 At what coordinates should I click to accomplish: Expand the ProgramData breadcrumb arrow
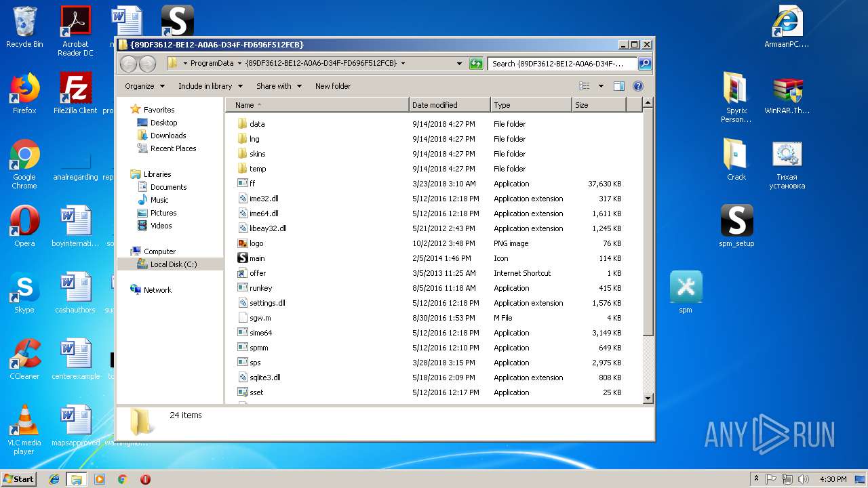[239, 64]
